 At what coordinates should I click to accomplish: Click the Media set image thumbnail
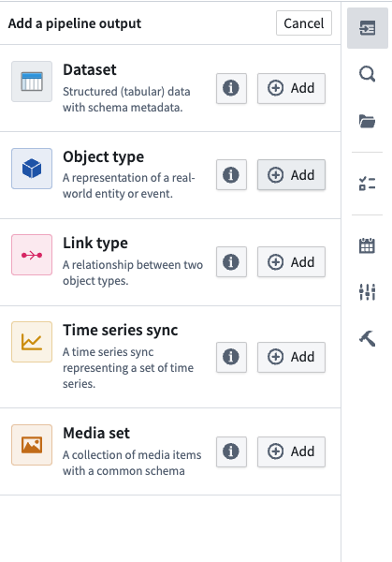[32, 445]
